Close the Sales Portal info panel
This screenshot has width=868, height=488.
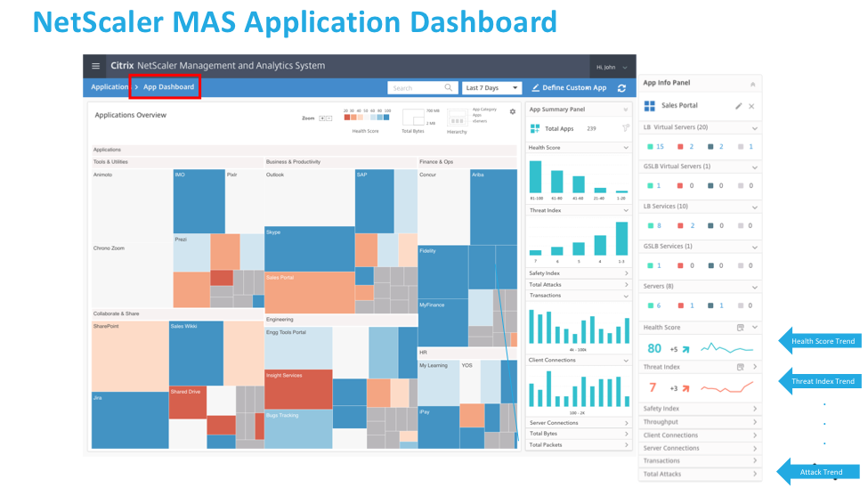tap(751, 106)
